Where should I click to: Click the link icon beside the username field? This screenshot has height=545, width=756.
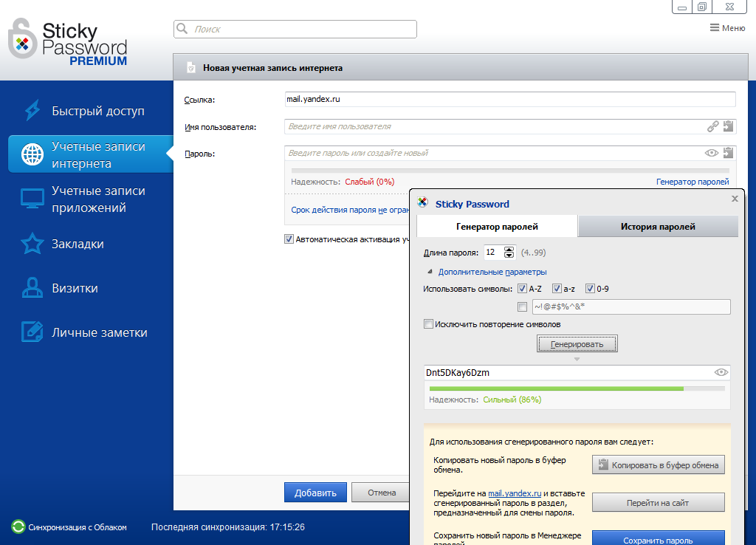[x=711, y=126]
